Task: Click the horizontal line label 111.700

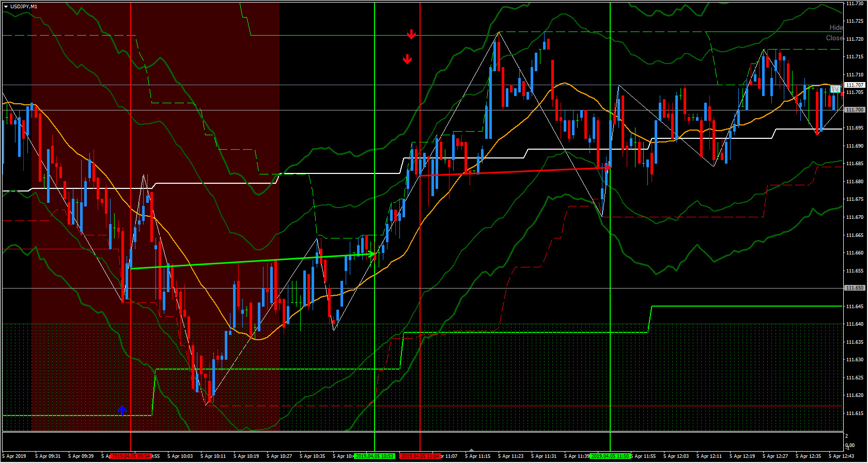Action: 855,109
